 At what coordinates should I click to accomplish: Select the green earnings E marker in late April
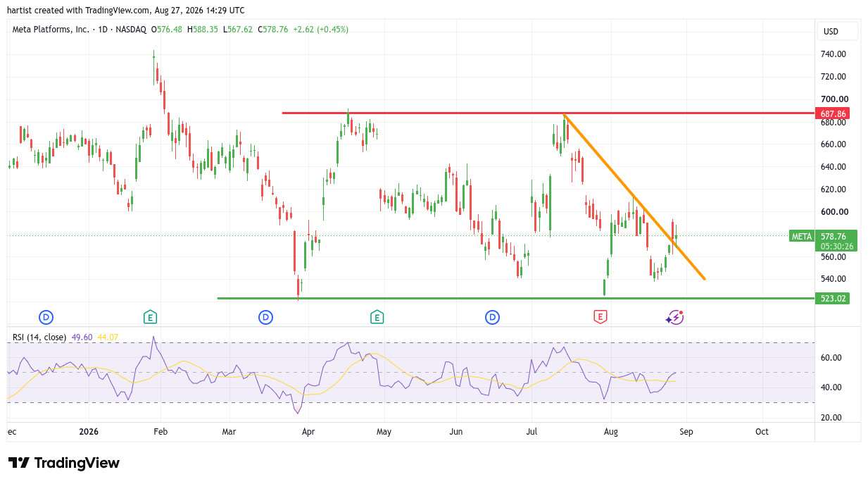(x=377, y=317)
